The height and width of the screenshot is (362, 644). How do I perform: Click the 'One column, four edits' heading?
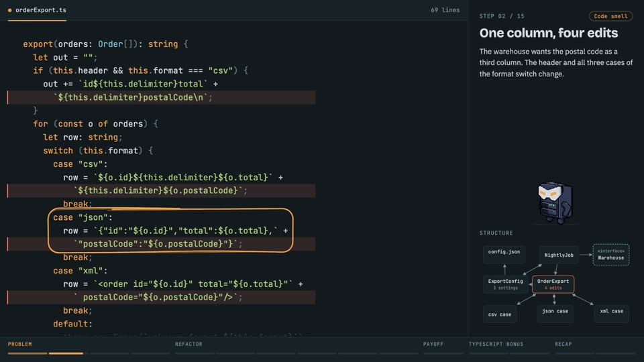[x=548, y=33]
